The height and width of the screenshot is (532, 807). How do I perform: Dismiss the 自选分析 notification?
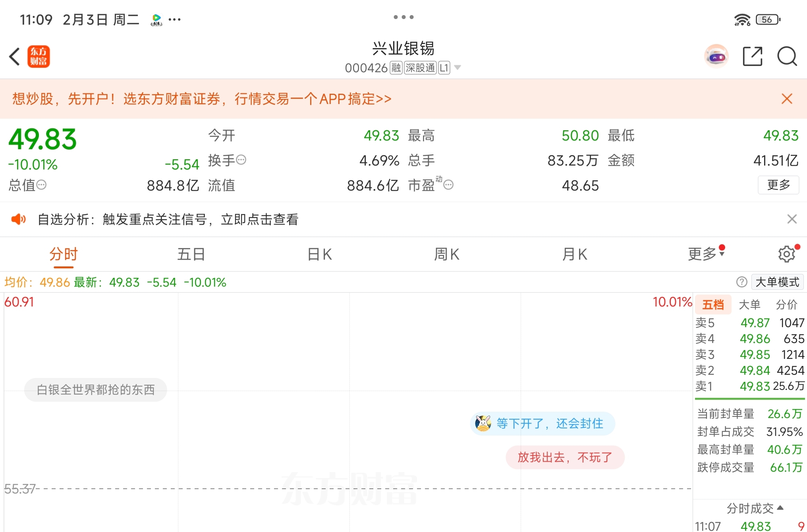click(792, 219)
